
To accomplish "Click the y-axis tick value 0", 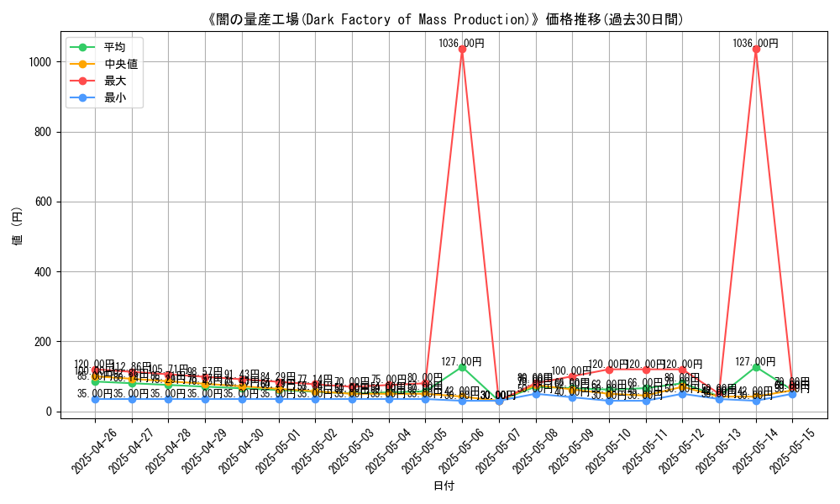I will (49, 412).
